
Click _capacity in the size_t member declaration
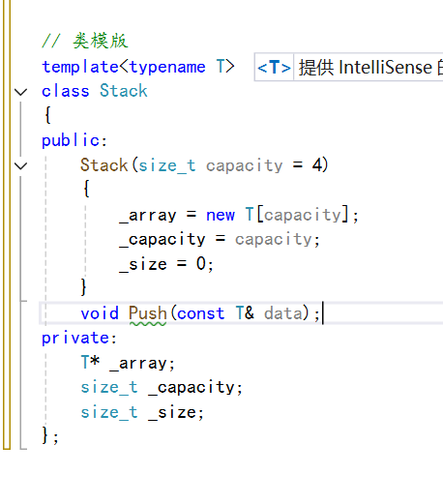point(192,387)
